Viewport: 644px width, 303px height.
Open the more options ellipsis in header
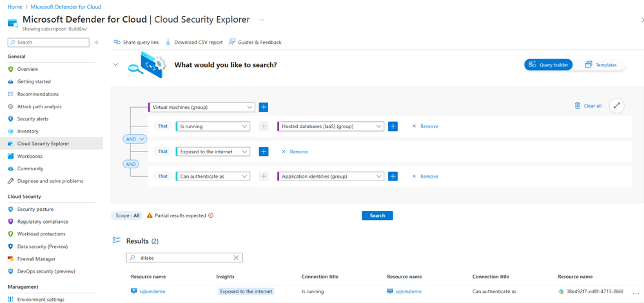(262, 20)
